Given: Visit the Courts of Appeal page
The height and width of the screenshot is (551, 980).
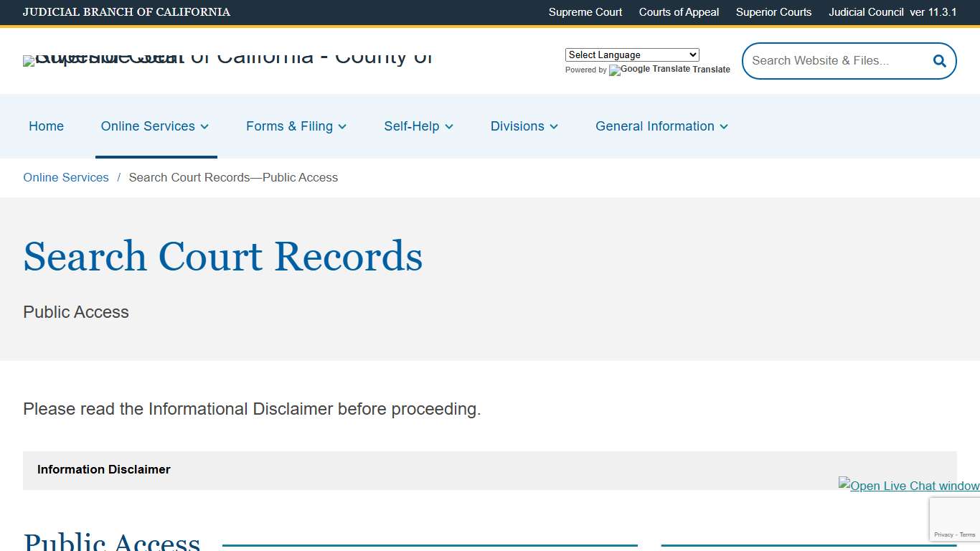Looking at the screenshot, I should [678, 12].
